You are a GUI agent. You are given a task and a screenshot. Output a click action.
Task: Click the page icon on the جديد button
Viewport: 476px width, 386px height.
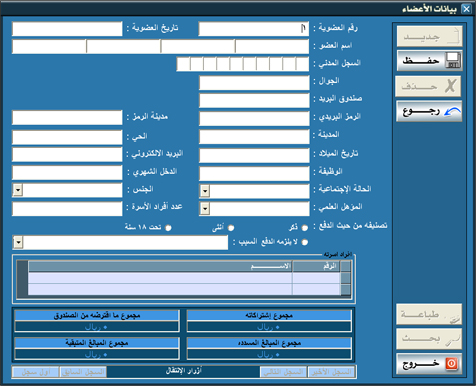point(454,36)
